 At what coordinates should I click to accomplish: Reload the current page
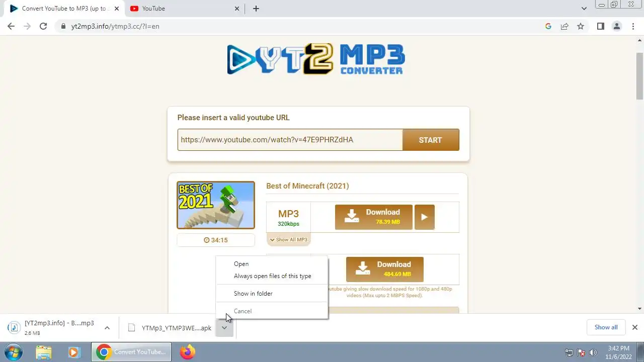point(43,26)
